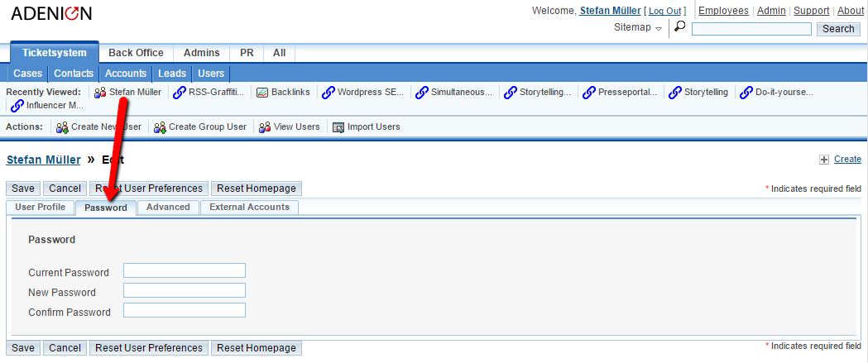Click the RSS-Graffiti link icon
Screen dimensions: 868x363
(179, 93)
